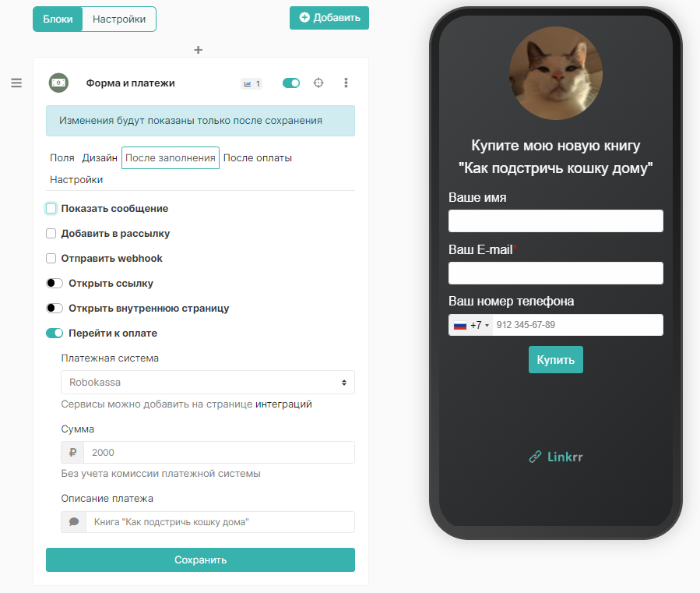
Task: Click the speech bubble description icon
Action: pos(74,522)
